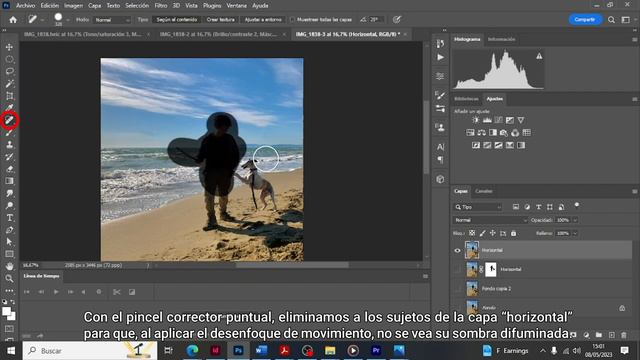Select the Eyedropper tool

(x=9, y=108)
